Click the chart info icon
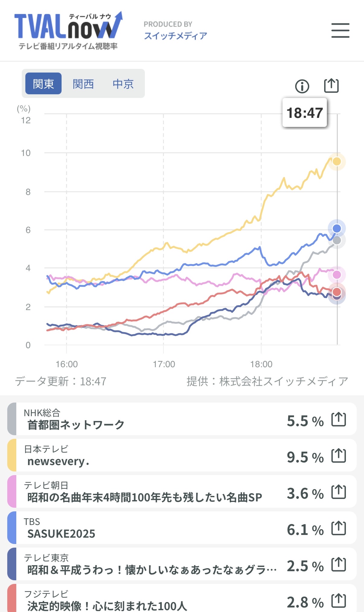364x612 pixels. tap(302, 86)
